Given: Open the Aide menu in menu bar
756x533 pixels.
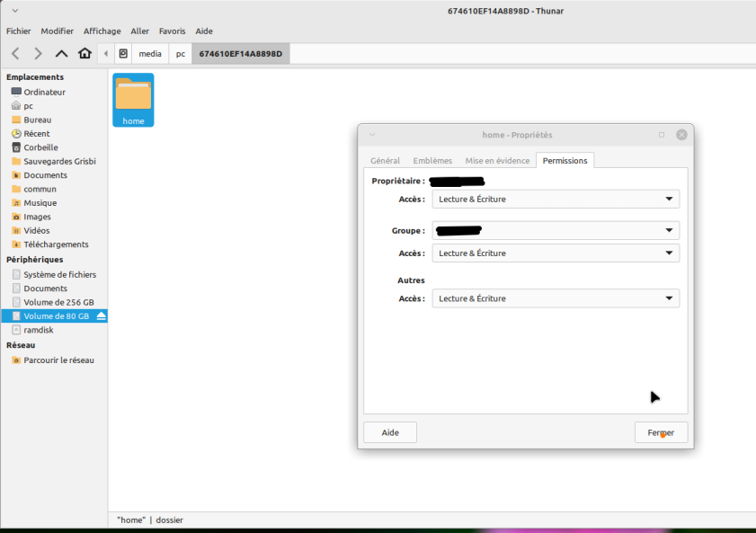Looking at the screenshot, I should point(204,31).
